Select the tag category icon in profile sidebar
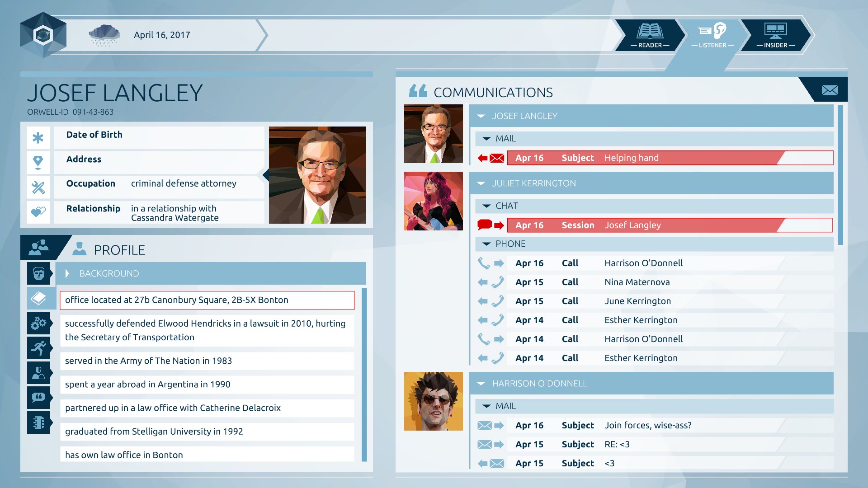 [x=39, y=298]
